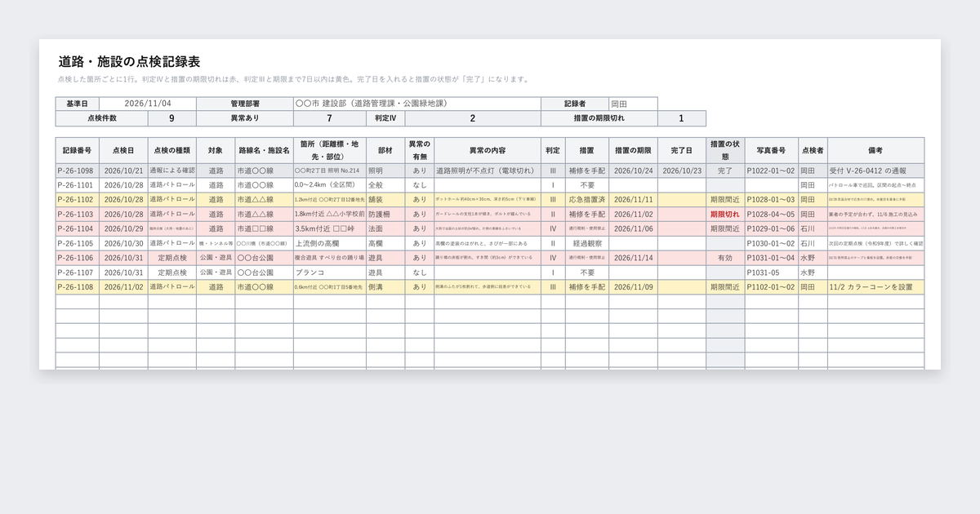Click the 路線名・施設名 column header

(x=264, y=151)
